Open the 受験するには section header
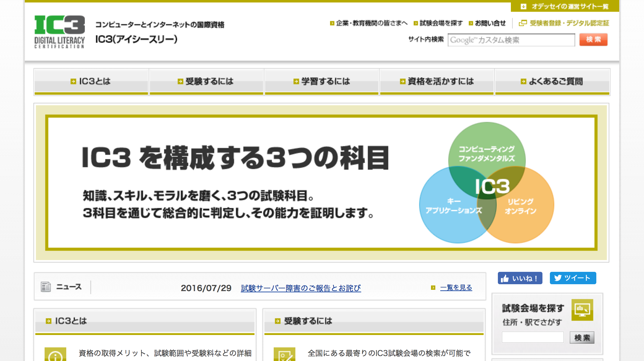This screenshot has width=644, height=361. click(374, 321)
